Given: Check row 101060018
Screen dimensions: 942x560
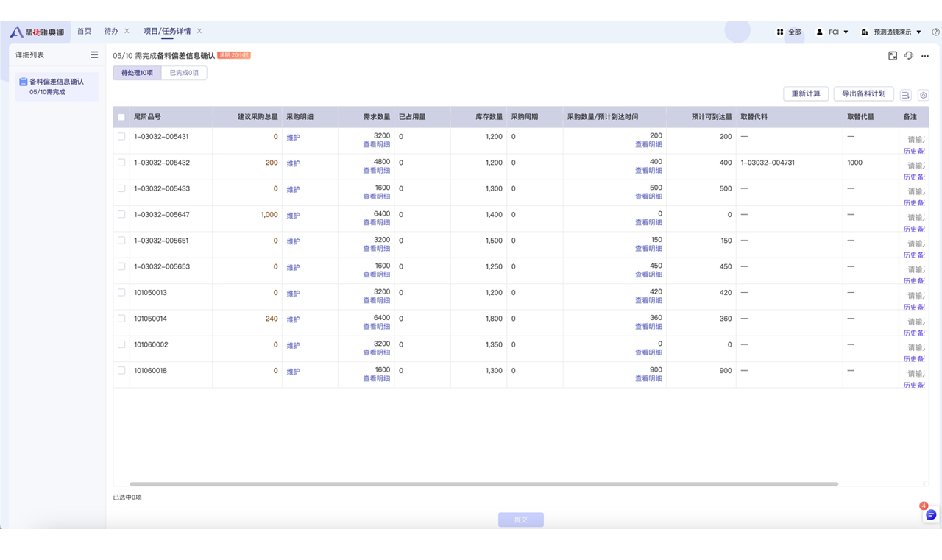Looking at the screenshot, I should coord(121,370).
